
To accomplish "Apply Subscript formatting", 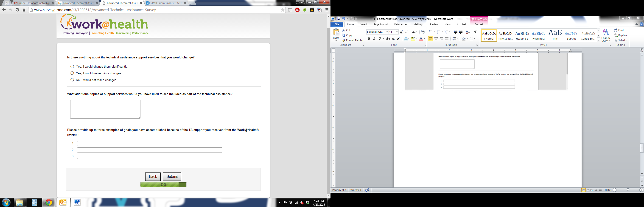I will (393, 39).
